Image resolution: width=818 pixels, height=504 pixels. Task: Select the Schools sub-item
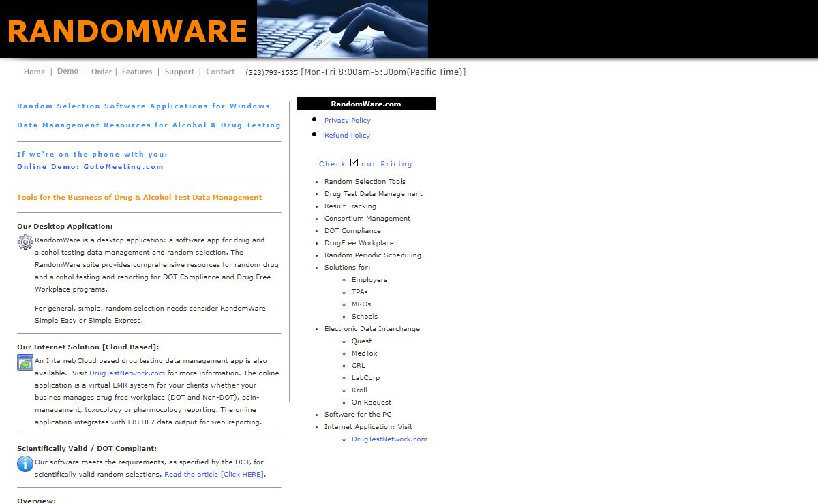365,316
